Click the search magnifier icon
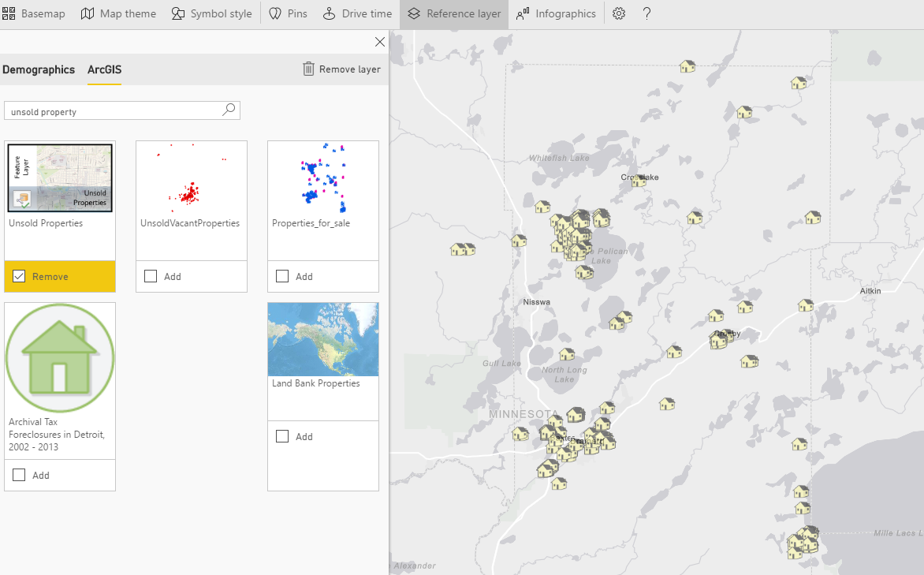The image size is (924, 575). pos(229,110)
